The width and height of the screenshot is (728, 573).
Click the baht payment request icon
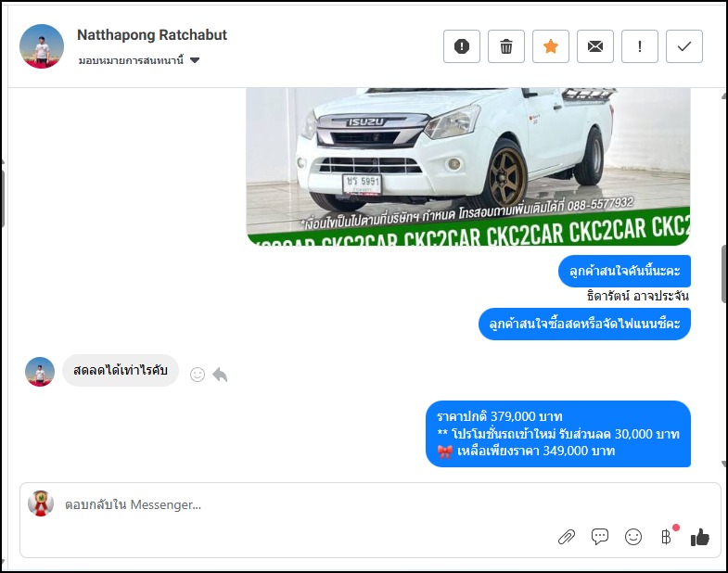pos(667,537)
